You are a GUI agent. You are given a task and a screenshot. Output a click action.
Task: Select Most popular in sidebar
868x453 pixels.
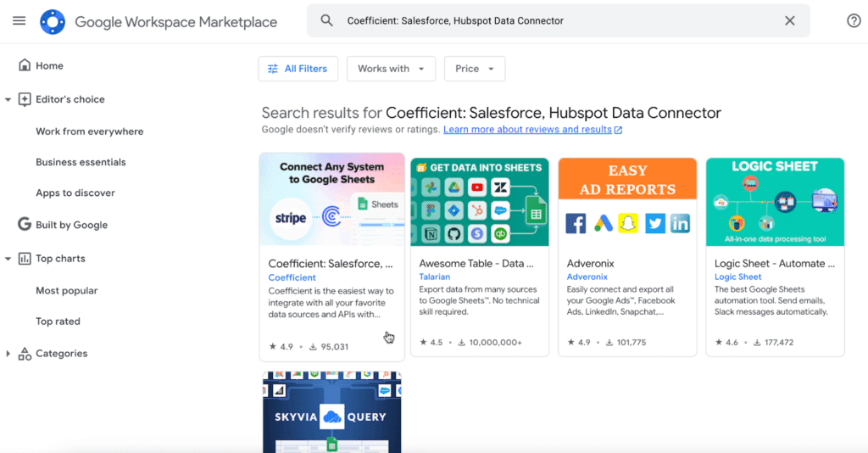tap(66, 290)
